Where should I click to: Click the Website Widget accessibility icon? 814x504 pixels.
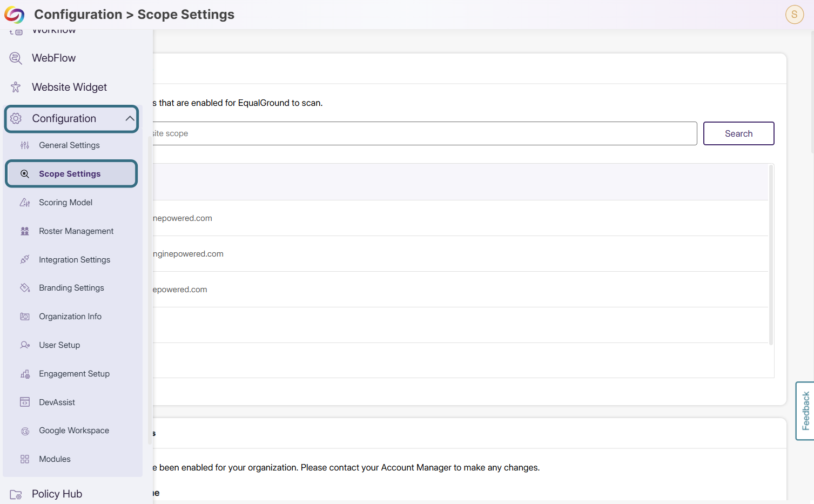16,87
